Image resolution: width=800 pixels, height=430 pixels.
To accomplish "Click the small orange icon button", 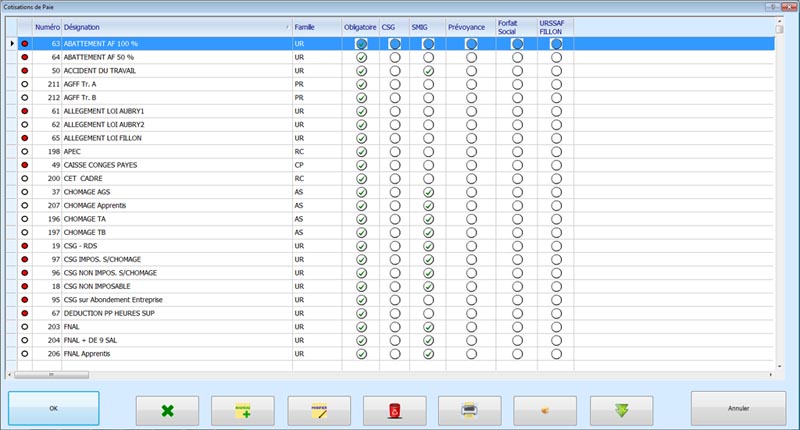I will tap(544, 409).
